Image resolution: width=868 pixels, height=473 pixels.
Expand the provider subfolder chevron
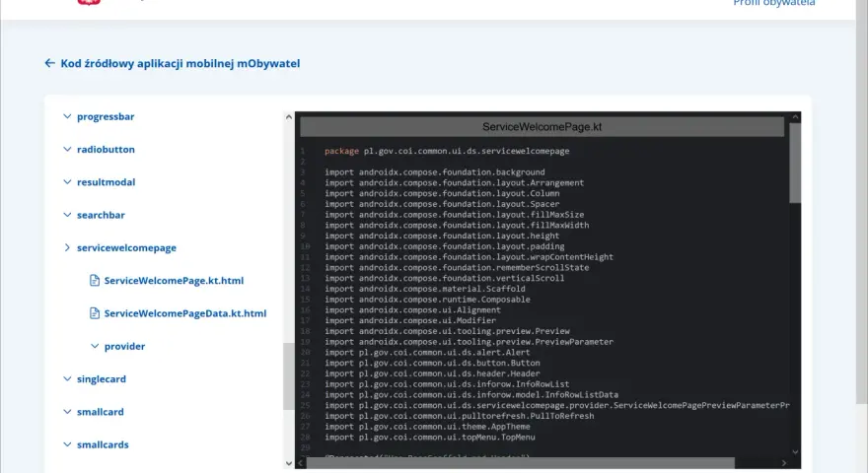pos(95,346)
